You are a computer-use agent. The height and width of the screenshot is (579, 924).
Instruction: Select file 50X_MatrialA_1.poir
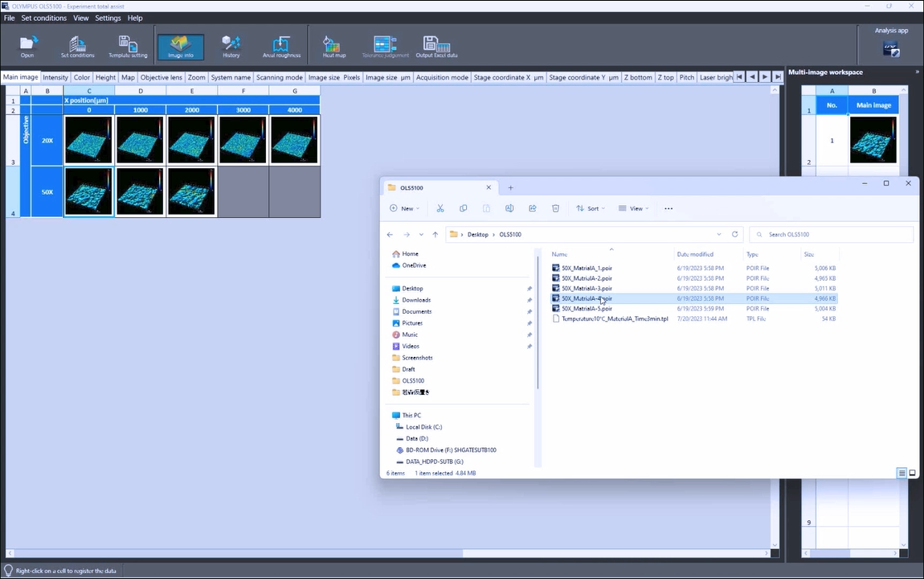tap(587, 268)
